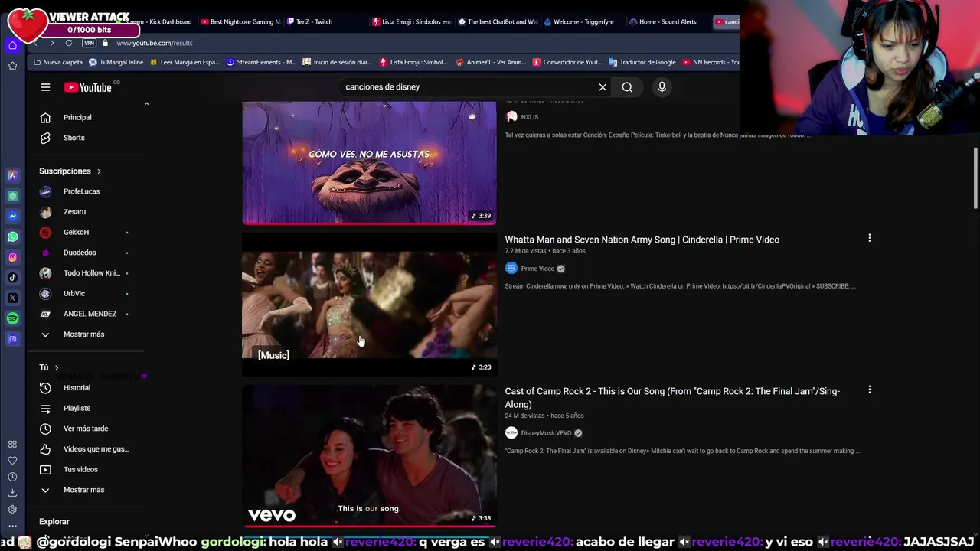Open Playlists in the YouTube sidebar
Viewport: 980px width, 551px height.
(x=77, y=409)
